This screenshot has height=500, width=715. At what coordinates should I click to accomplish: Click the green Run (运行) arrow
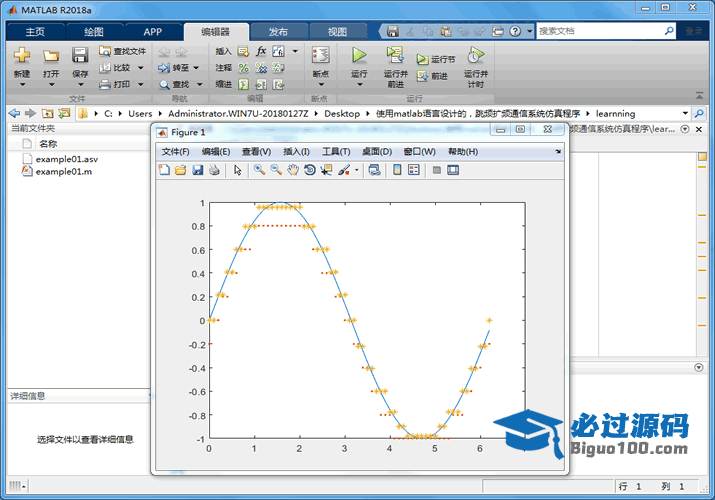point(359,55)
